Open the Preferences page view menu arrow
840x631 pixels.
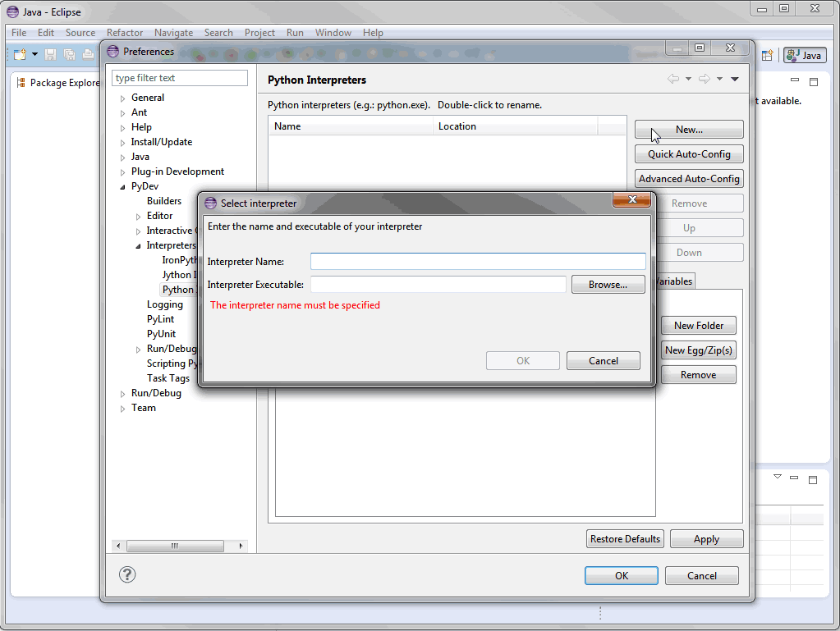(x=735, y=80)
